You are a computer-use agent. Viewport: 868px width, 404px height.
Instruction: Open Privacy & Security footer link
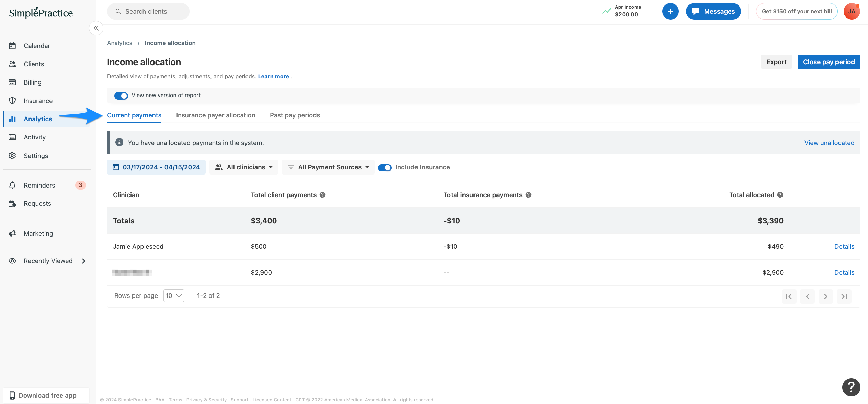[x=206, y=400]
